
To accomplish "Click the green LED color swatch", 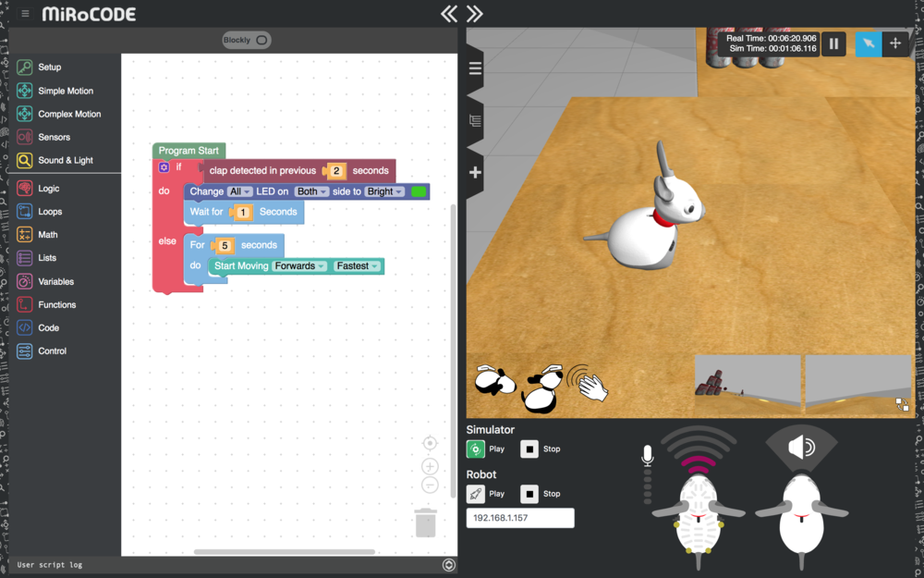I will 419,191.
